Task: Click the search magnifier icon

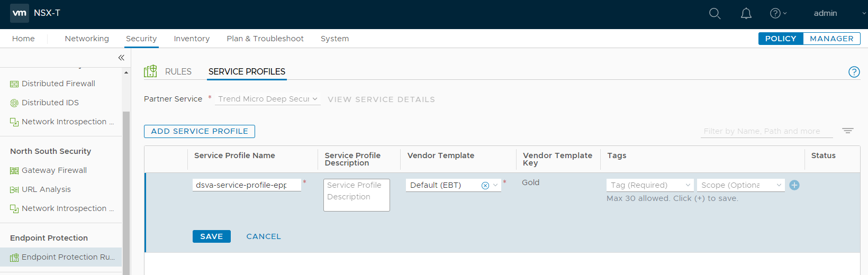Action: pyautogui.click(x=715, y=14)
